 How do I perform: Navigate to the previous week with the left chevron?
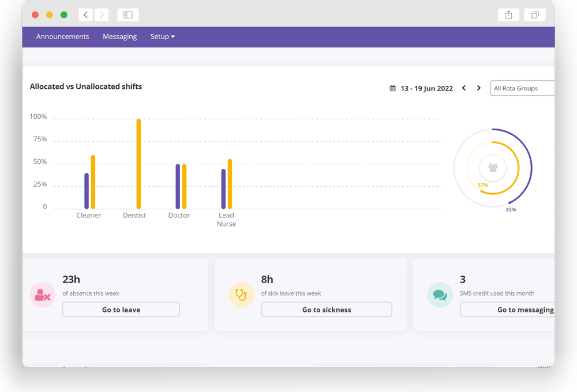click(464, 88)
